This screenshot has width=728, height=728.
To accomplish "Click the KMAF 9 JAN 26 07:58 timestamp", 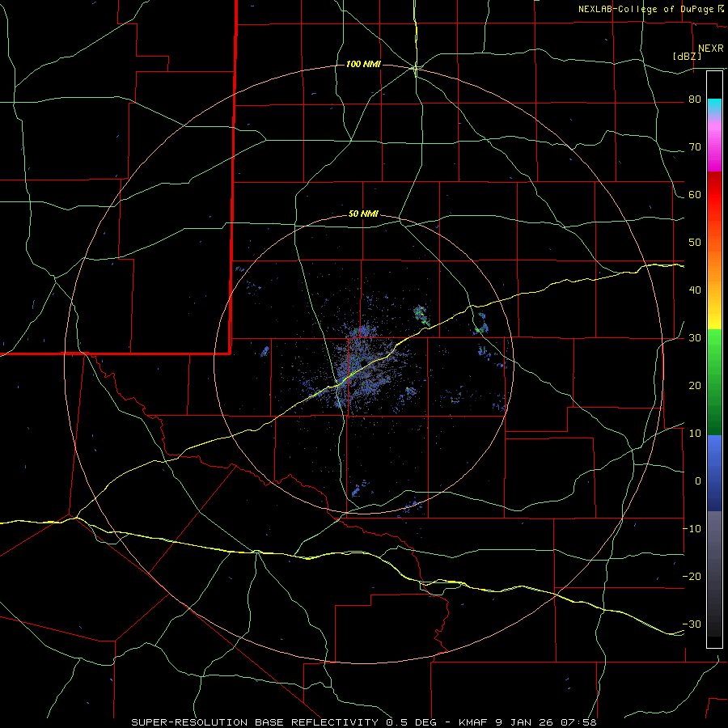I will click(x=527, y=722).
